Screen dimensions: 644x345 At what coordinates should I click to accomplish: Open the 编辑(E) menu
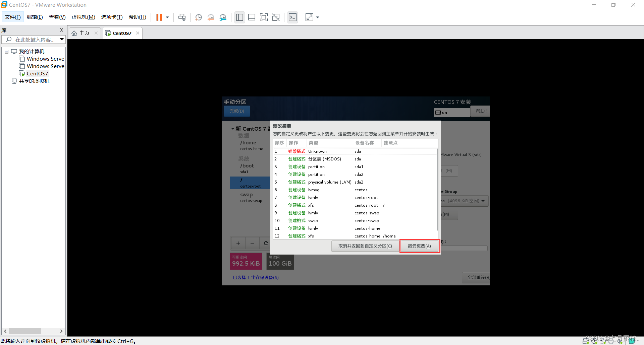point(35,17)
